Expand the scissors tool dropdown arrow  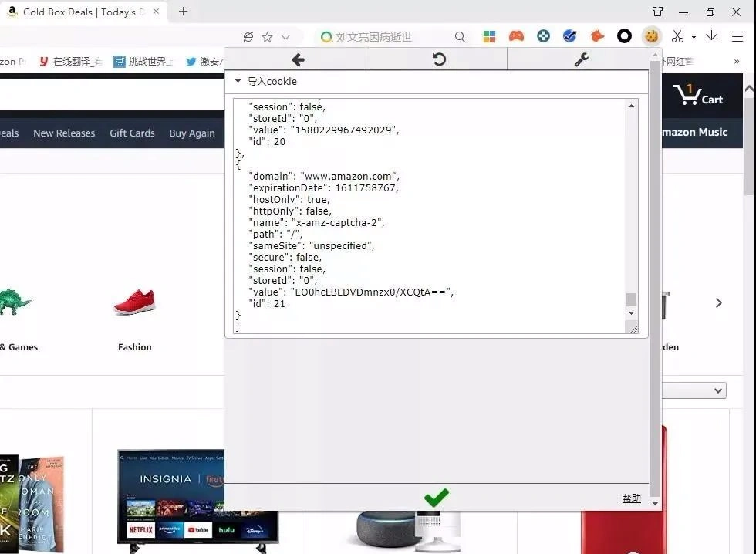click(x=694, y=37)
